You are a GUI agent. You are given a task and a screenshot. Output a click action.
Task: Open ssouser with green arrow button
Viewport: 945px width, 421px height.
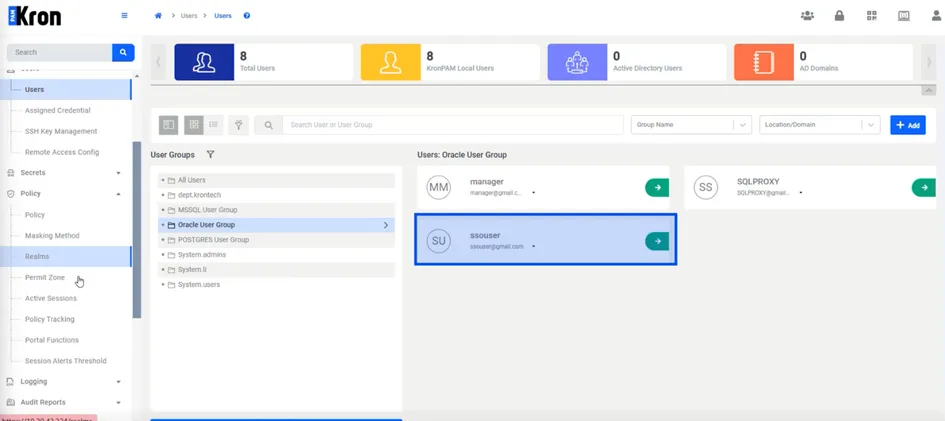pyautogui.click(x=657, y=242)
